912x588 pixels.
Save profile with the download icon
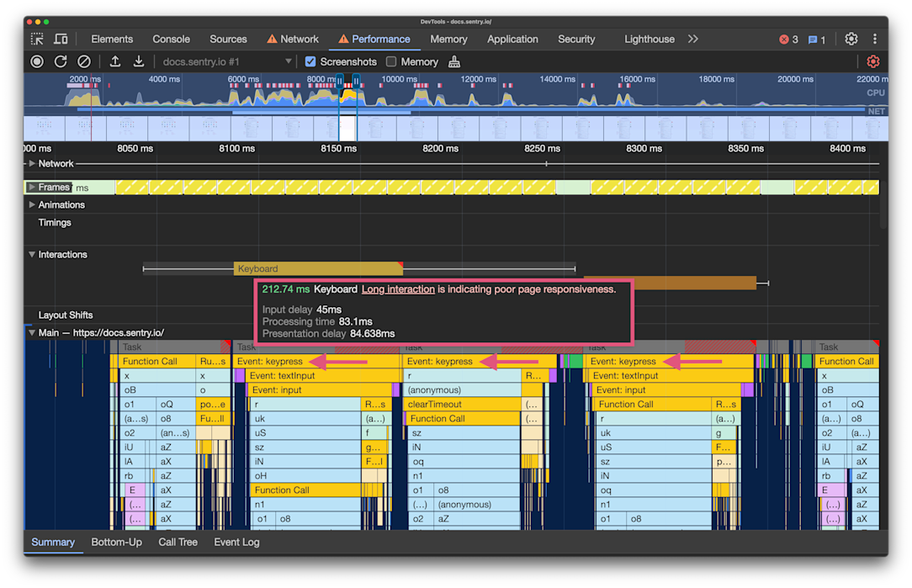pyautogui.click(x=139, y=61)
